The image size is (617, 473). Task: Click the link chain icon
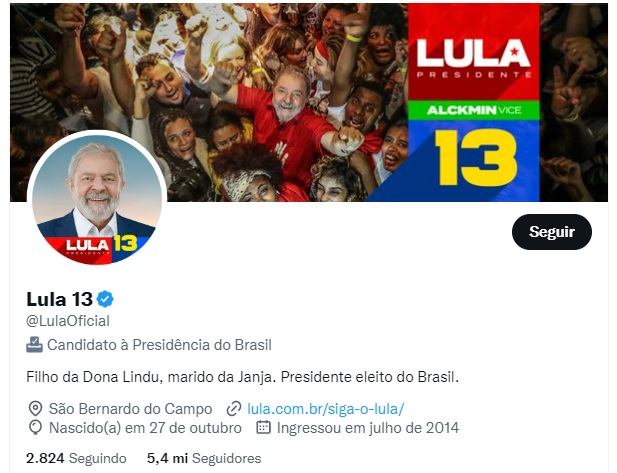point(234,409)
